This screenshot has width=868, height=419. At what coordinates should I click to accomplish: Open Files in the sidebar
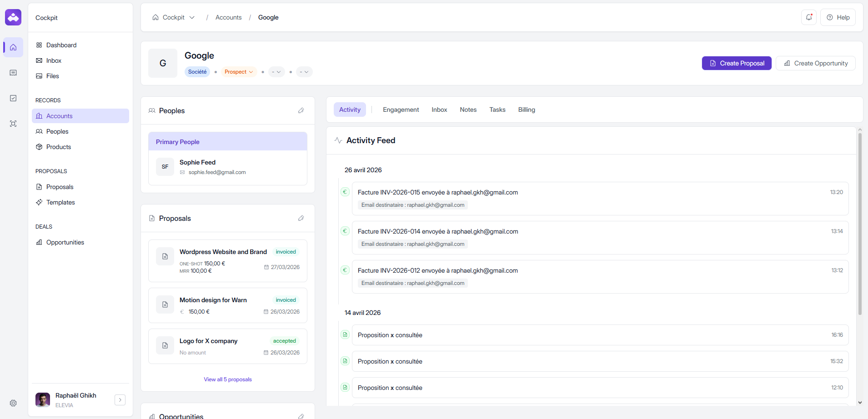click(x=80, y=76)
